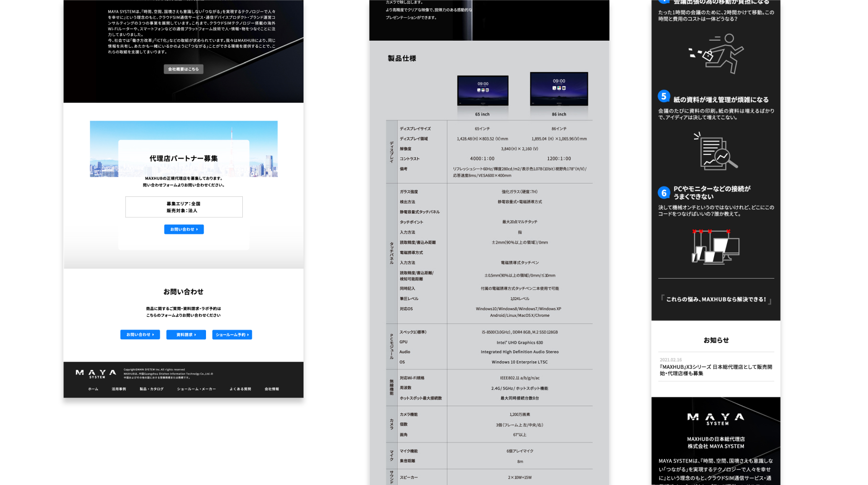Click the 最大20点マルチタッチ value
The height and width of the screenshot is (485, 868).
[x=520, y=222]
